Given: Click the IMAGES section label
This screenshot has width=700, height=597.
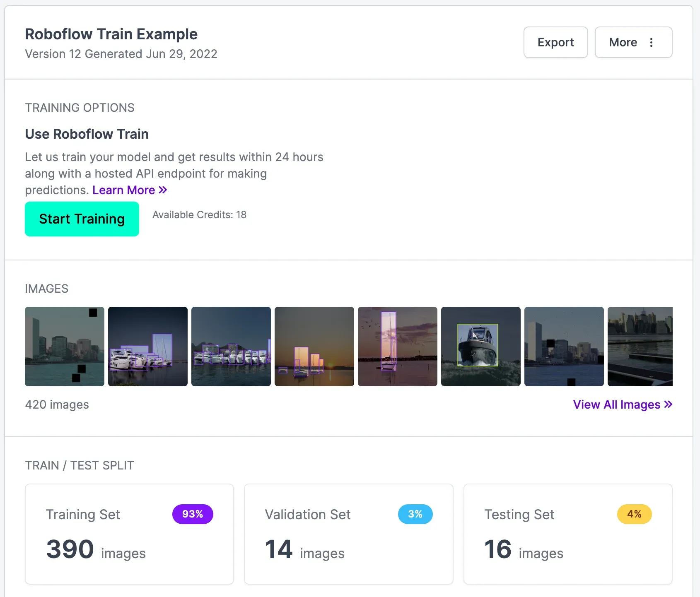Looking at the screenshot, I should [46, 289].
